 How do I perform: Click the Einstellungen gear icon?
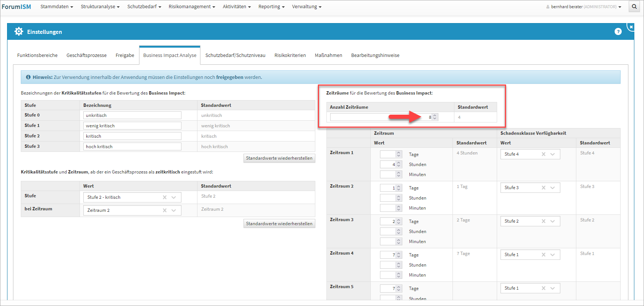[19, 32]
